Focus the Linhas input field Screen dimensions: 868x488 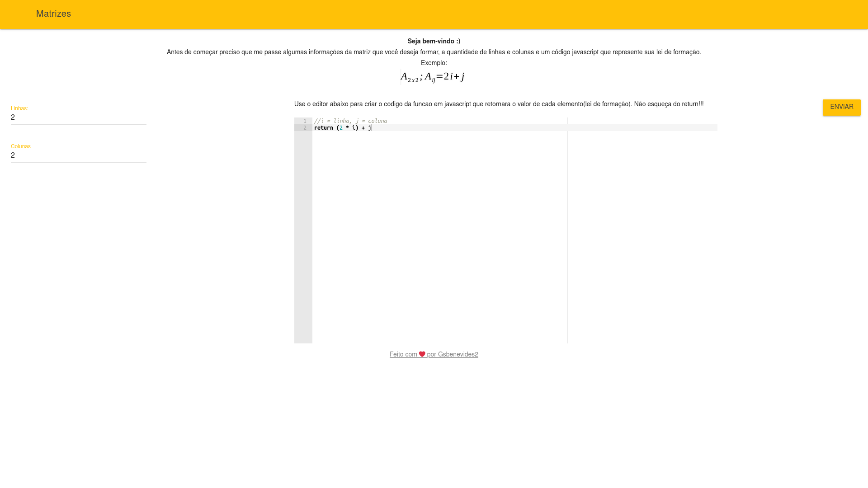pyautogui.click(x=79, y=118)
